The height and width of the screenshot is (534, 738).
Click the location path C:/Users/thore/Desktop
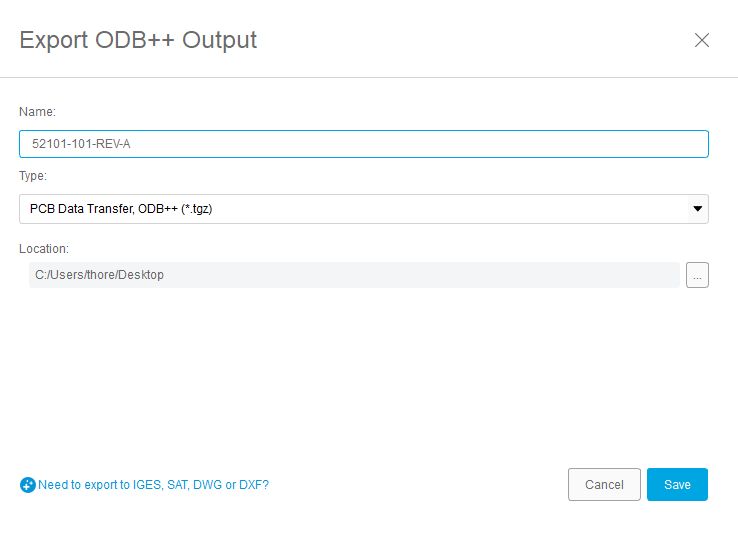354,275
